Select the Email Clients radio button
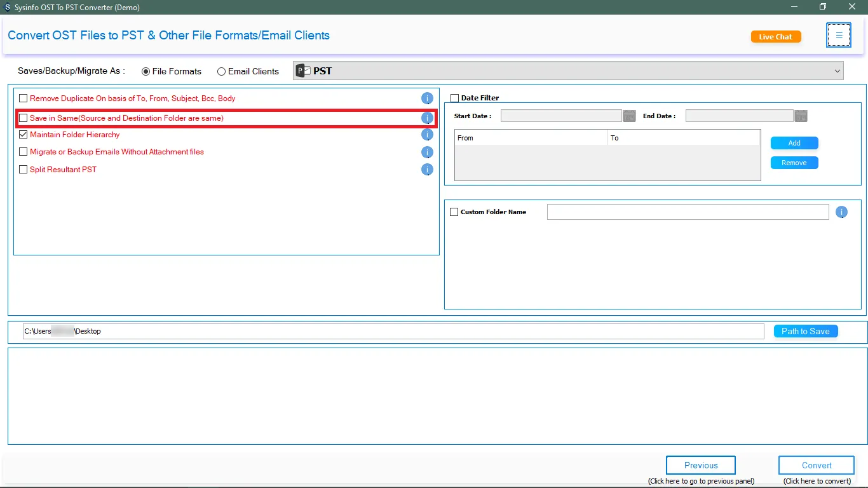Screen dimensions: 868x488 point(221,72)
